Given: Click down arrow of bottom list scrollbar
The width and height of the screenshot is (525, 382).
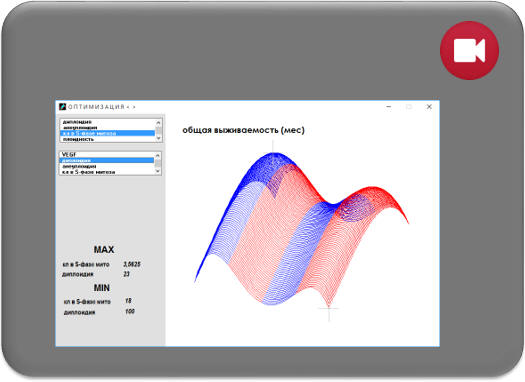Looking at the screenshot, I should (x=158, y=171).
